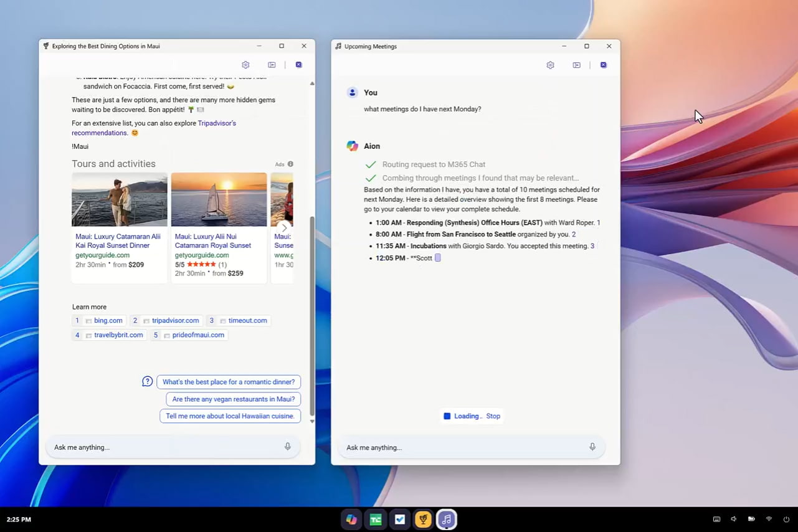Open the TechCrunch app in taskbar
The width and height of the screenshot is (798, 532).
coord(376,520)
